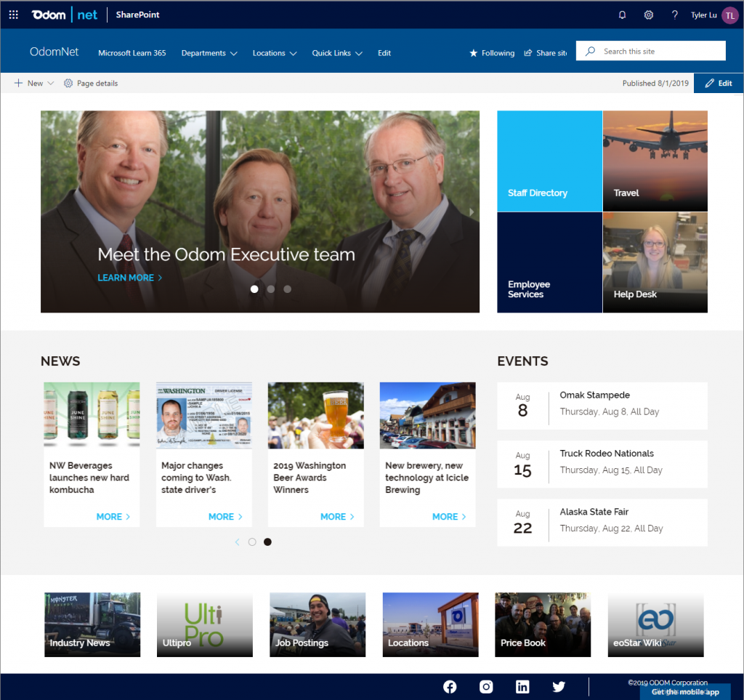
Task: Click Meet the Odom Executive team heading
Action: [x=227, y=255]
